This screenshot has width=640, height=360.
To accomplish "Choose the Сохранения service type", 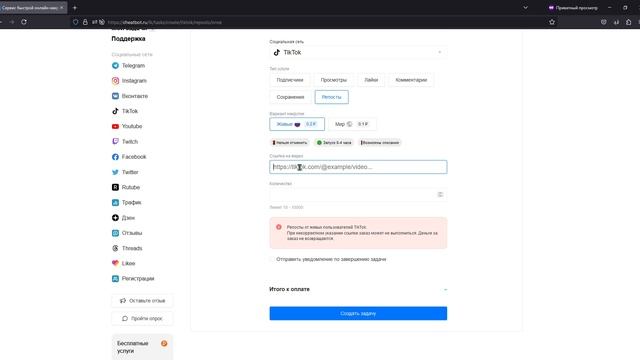I will tap(290, 97).
